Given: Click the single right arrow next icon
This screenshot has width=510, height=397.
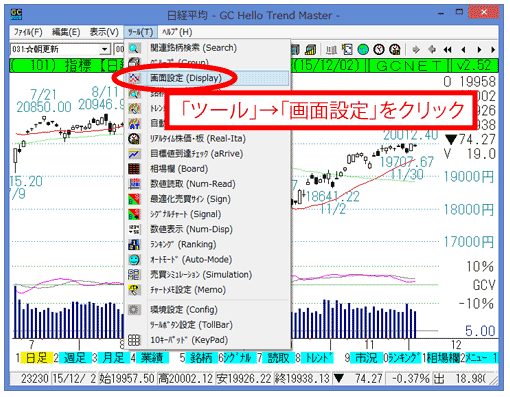Looking at the screenshot, I should coord(479,50).
